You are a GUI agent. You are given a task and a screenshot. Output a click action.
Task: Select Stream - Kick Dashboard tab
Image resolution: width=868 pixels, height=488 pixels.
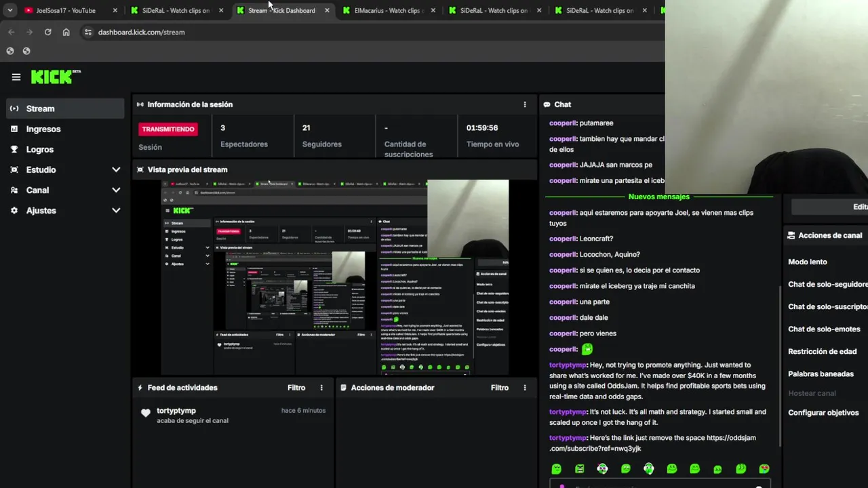(283, 10)
